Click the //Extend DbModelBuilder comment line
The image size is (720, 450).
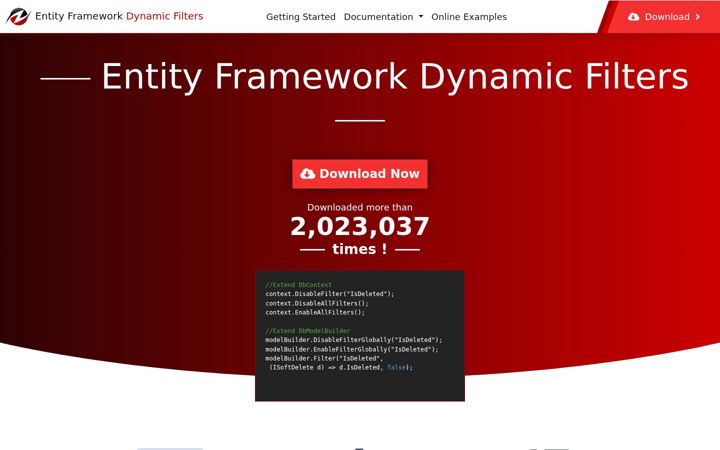308,331
